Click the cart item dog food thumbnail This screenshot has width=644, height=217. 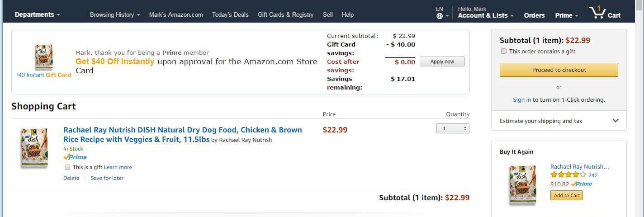point(34,148)
